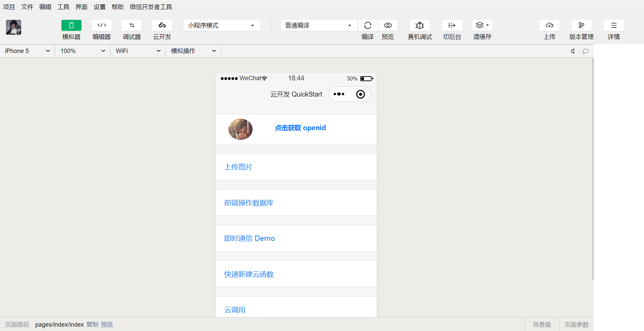Click the compile (编译) refresh icon
This screenshot has height=331, width=644.
coord(368,25)
